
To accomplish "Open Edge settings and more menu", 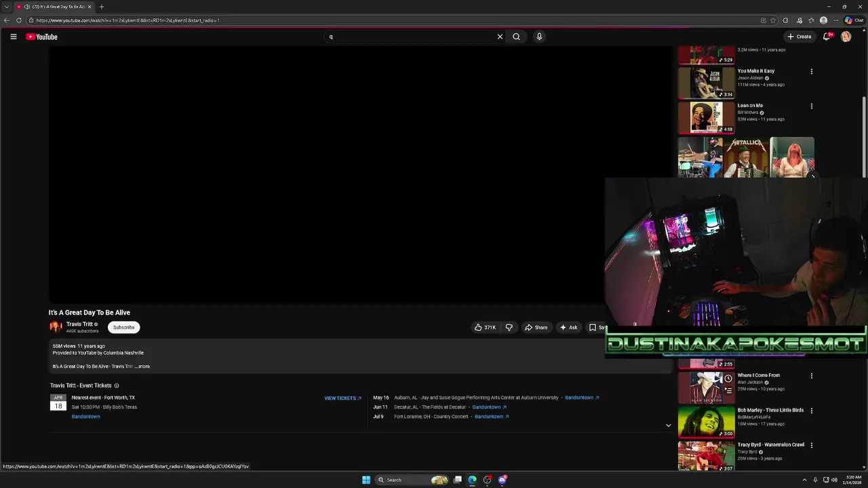I will (835, 20).
